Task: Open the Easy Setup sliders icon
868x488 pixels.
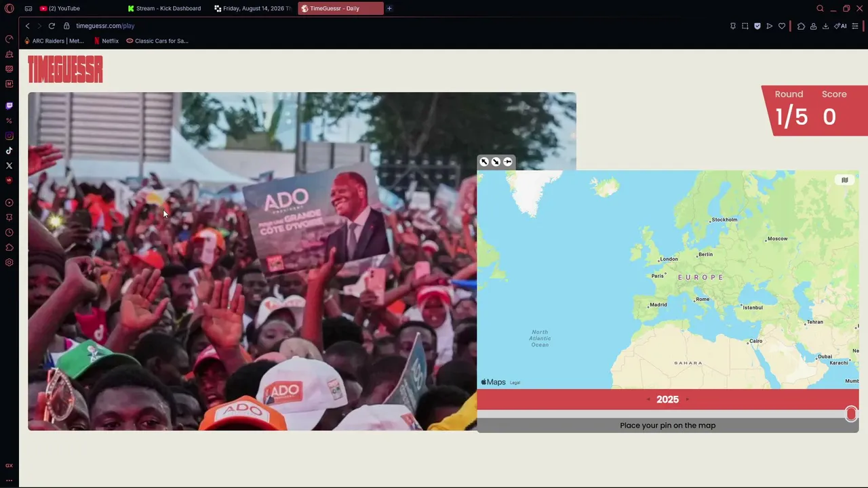Action: coord(854,26)
